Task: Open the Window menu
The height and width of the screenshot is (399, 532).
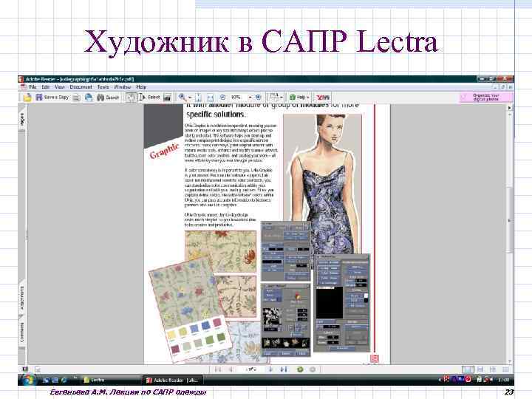Action: point(122,87)
